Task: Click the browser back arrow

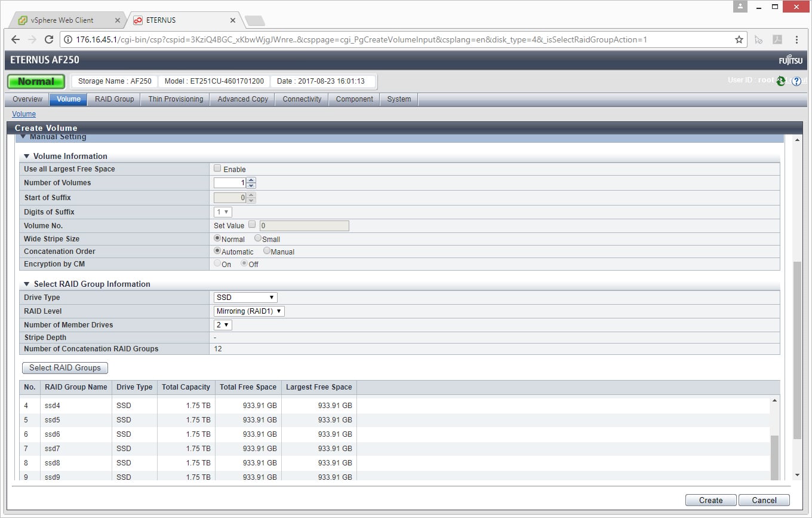Action: (x=16, y=39)
